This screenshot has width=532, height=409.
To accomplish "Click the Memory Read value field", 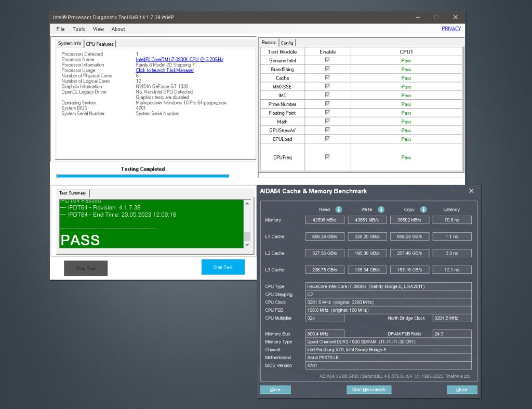I will (x=325, y=220).
